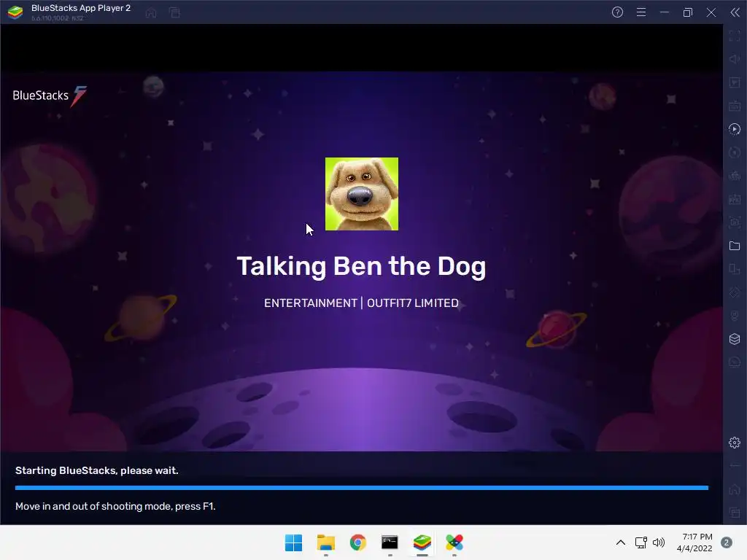
Task: Open BlueStacks settings gear icon
Action: pos(735,443)
